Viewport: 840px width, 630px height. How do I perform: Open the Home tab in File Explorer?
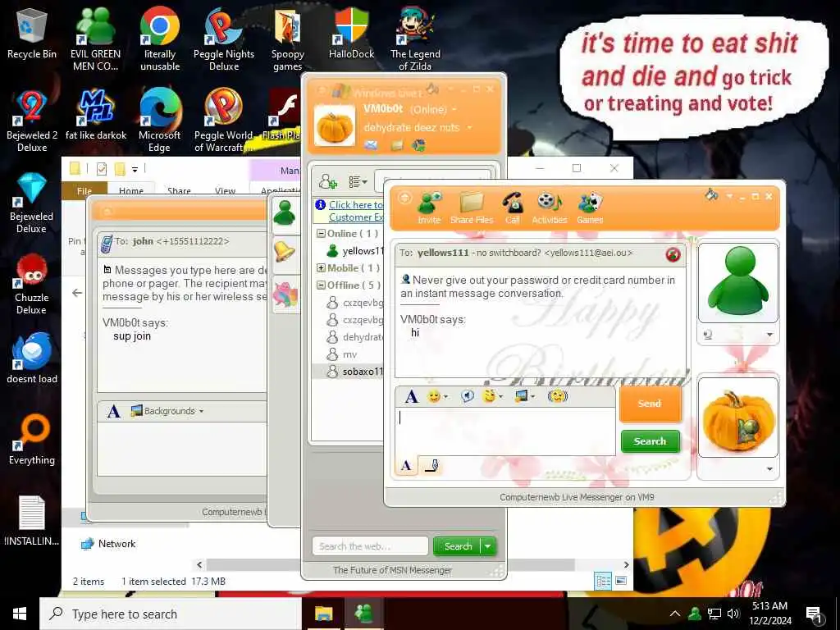[130, 190]
